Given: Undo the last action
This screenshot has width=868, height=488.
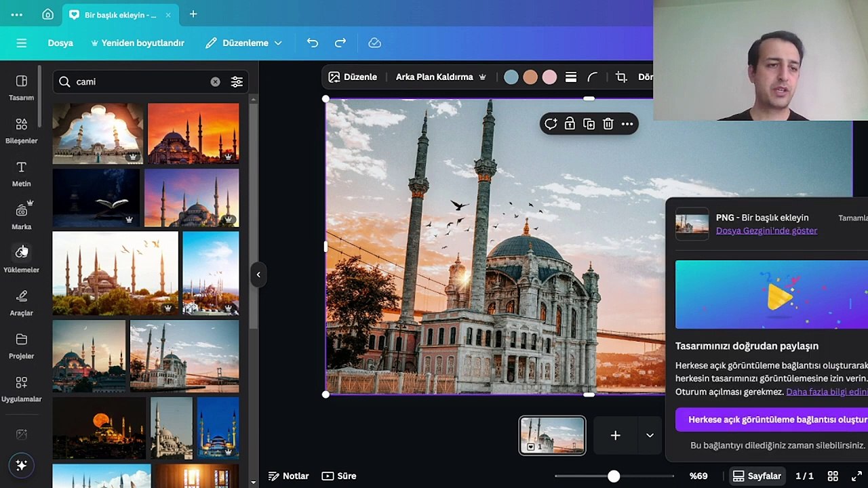Looking at the screenshot, I should tap(313, 43).
